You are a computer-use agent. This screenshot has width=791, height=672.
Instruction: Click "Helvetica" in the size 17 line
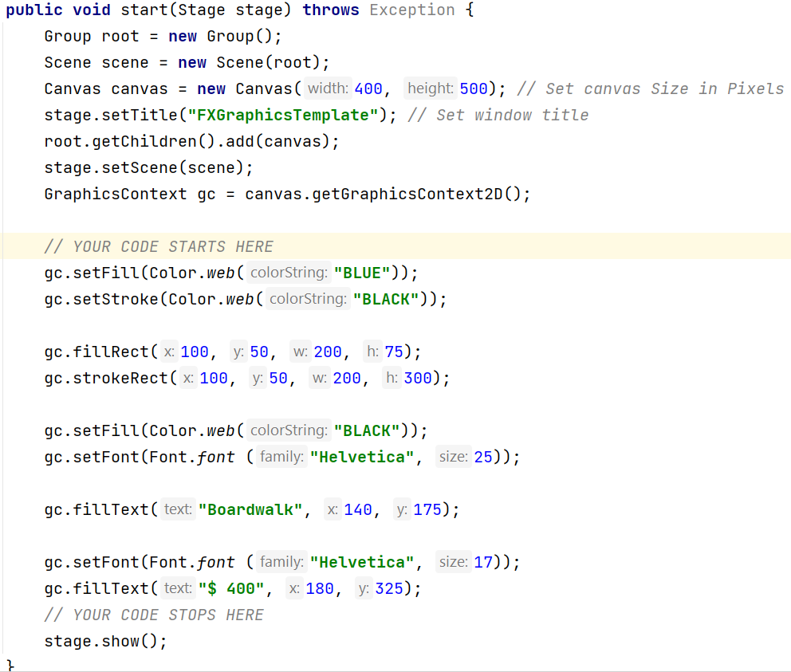click(362, 562)
